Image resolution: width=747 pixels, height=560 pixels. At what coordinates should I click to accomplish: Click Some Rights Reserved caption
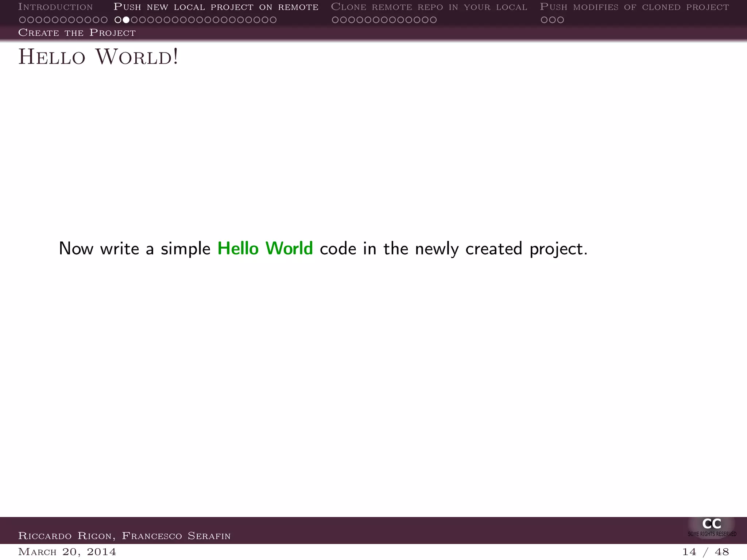pyautogui.click(x=712, y=534)
